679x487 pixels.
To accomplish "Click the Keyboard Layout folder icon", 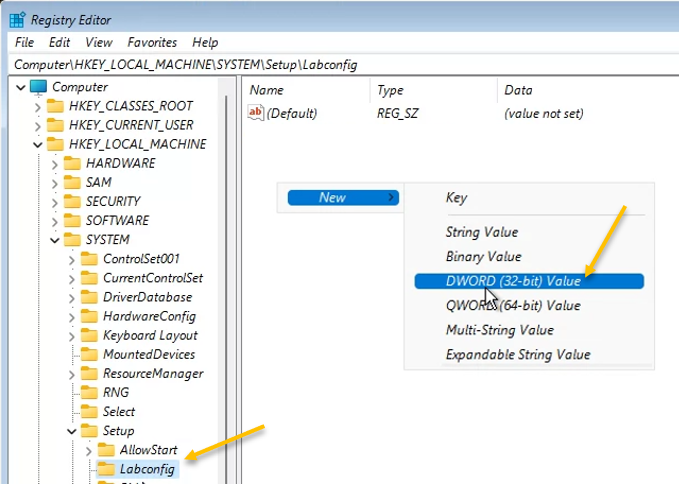I will [x=89, y=335].
